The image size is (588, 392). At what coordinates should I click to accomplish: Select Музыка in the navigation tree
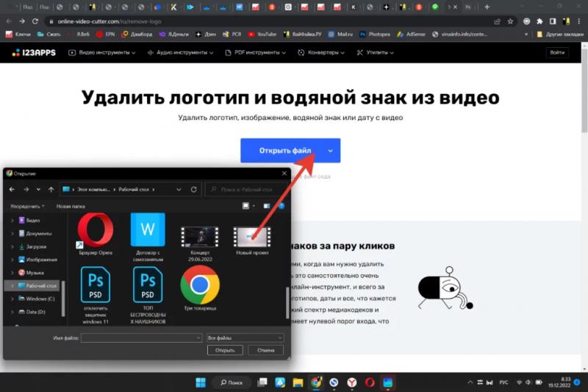pyautogui.click(x=31, y=273)
